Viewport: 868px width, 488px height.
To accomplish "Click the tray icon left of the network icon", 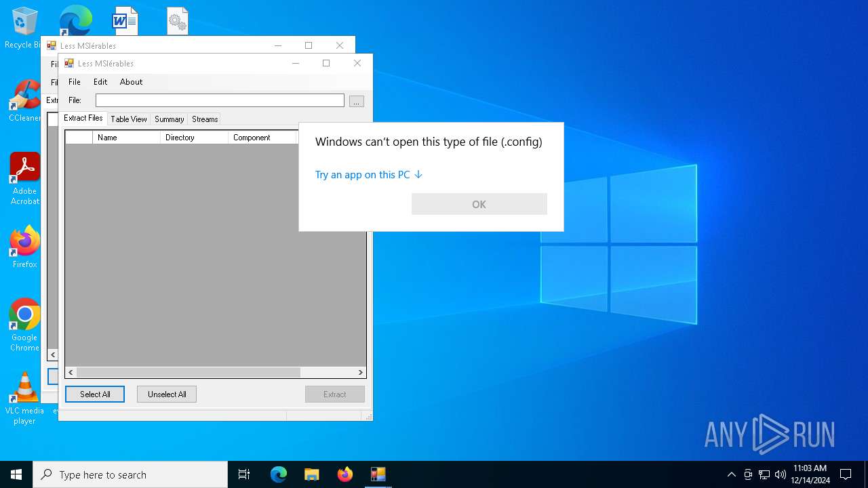I will pyautogui.click(x=748, y=474).
